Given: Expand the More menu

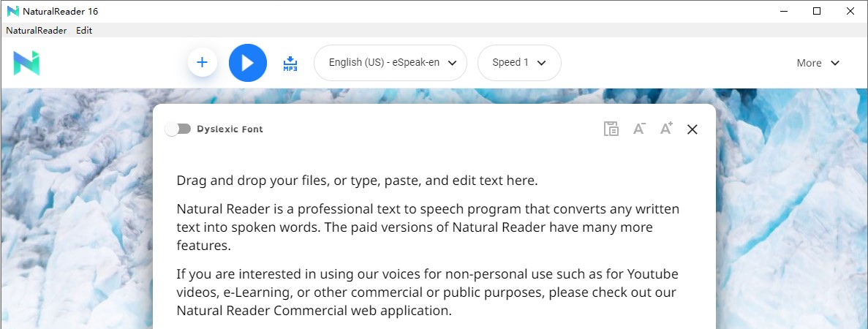Looking at the screenshot, I should click(818, 63).
